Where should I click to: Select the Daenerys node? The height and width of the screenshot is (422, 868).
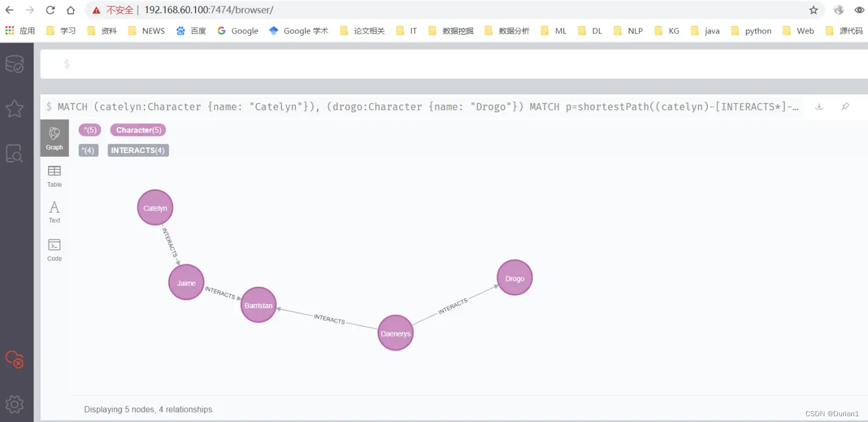[396, 333]
